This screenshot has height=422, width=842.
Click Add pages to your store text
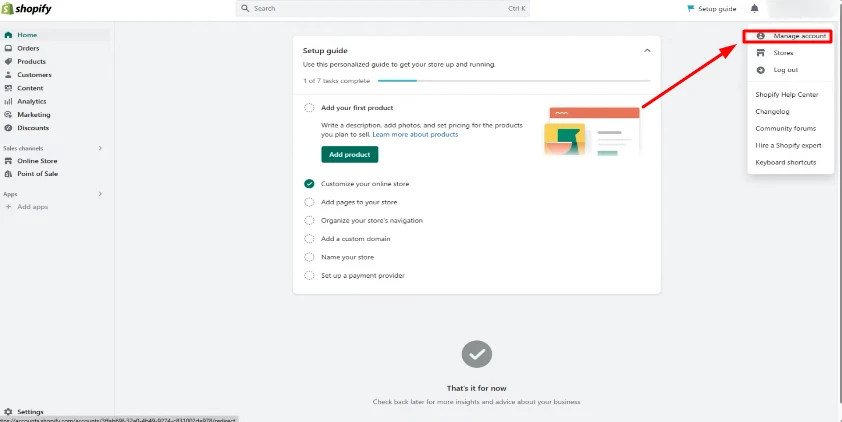click(359, 202)
